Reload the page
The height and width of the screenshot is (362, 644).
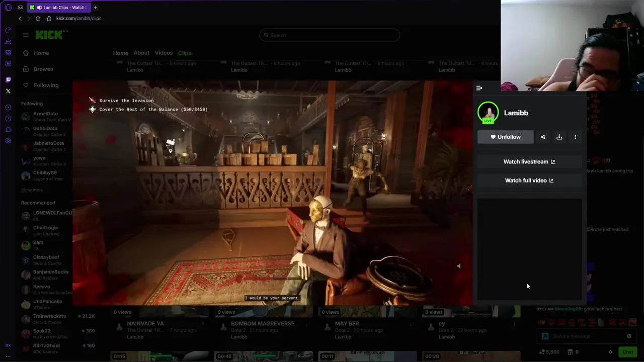point(38,19)
